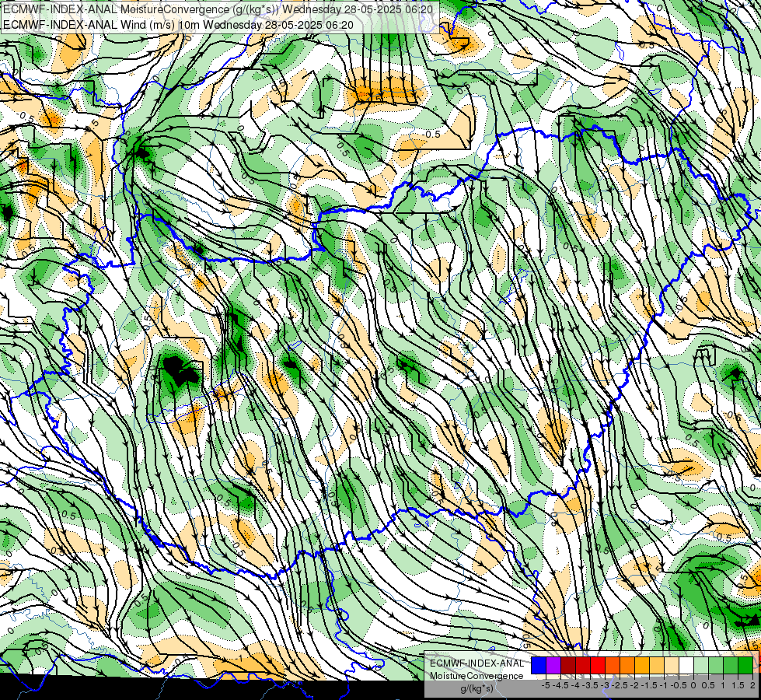Click the MoistureConvergence title line at top
Screen dimensions: 761x700
tap(218, 9)
